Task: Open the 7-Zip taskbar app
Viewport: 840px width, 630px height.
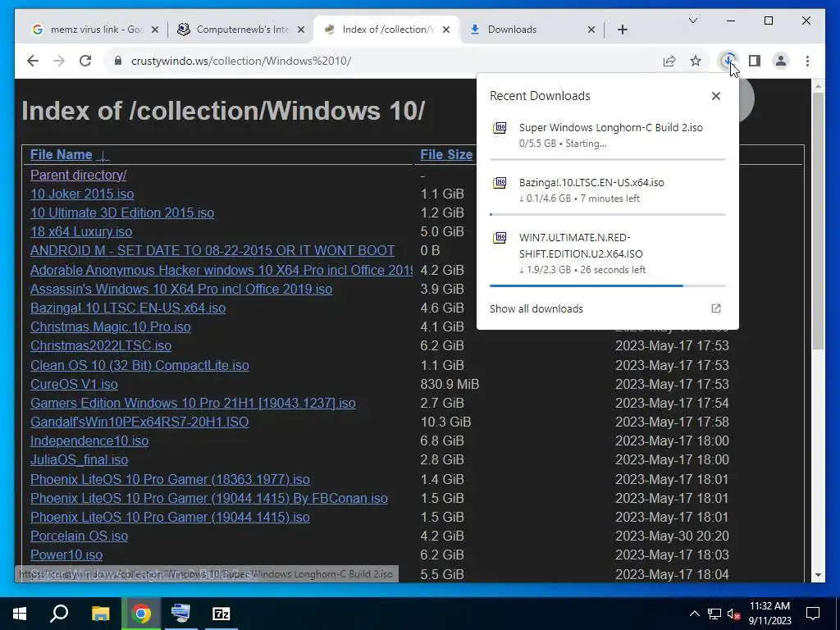Action: 221,614
